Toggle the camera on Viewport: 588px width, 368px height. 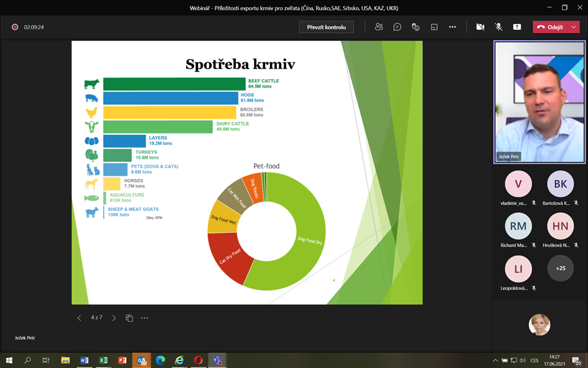pos(480,27)
